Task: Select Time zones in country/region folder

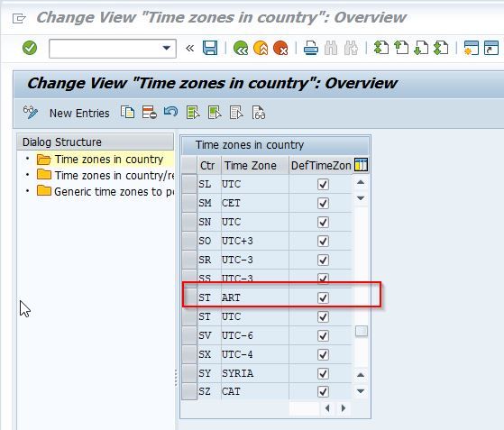Action: coord(115,176)
